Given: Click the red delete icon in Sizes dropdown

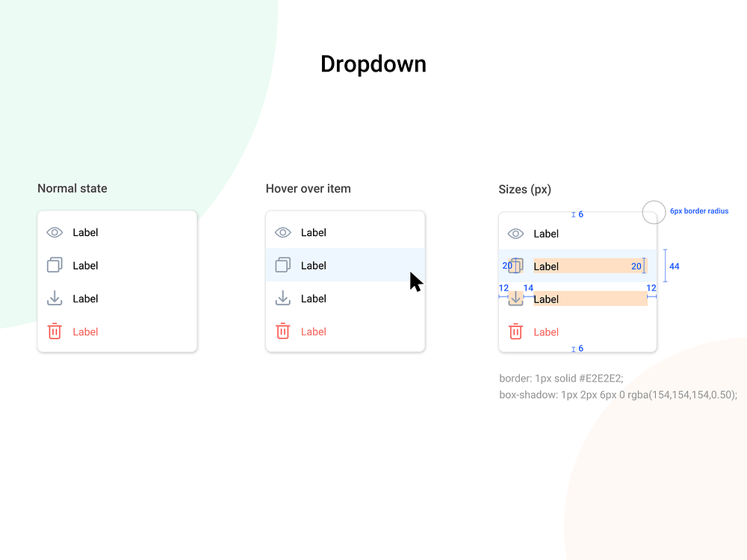Looking at the screenshot, I should click(x=515, y=332).
